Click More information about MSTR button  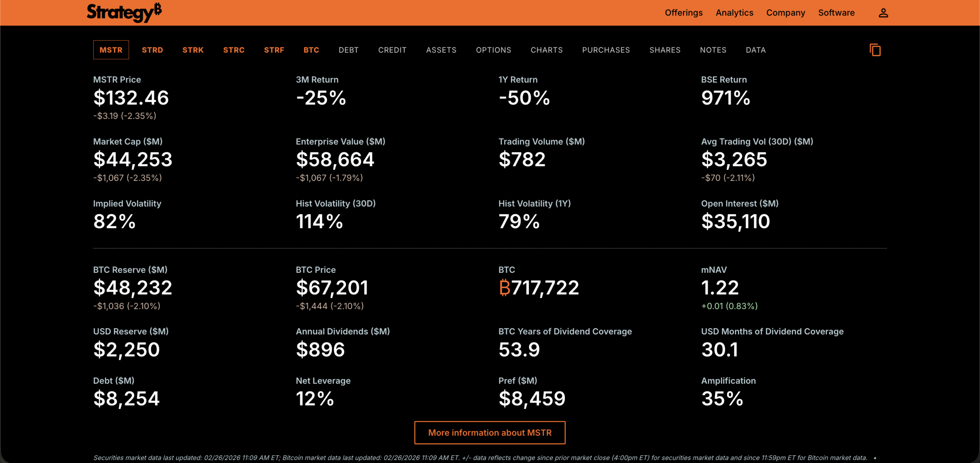pos(490,433)
